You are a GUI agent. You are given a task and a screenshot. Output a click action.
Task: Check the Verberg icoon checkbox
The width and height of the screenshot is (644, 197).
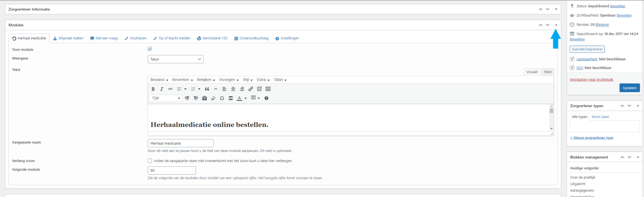(x=150, y=161)
